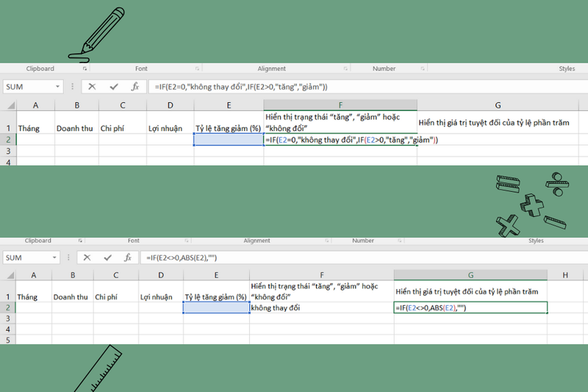Select highlighted column F header in top screenshot
This screenshot has height=392, width=588.
coord(340,105)
